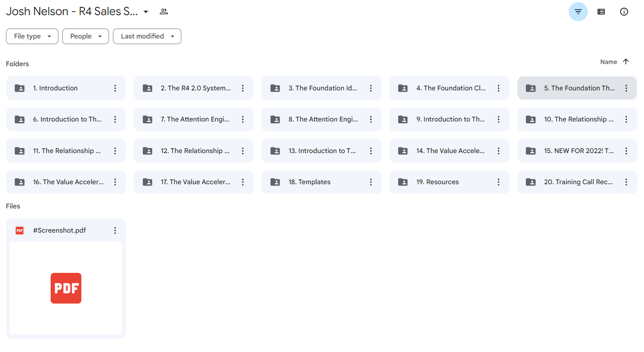Image resolution: width=644 pixels, height=352 pixels.
Task: Select the 17. The Value Acceler... folder
Action: click(193, 182)
